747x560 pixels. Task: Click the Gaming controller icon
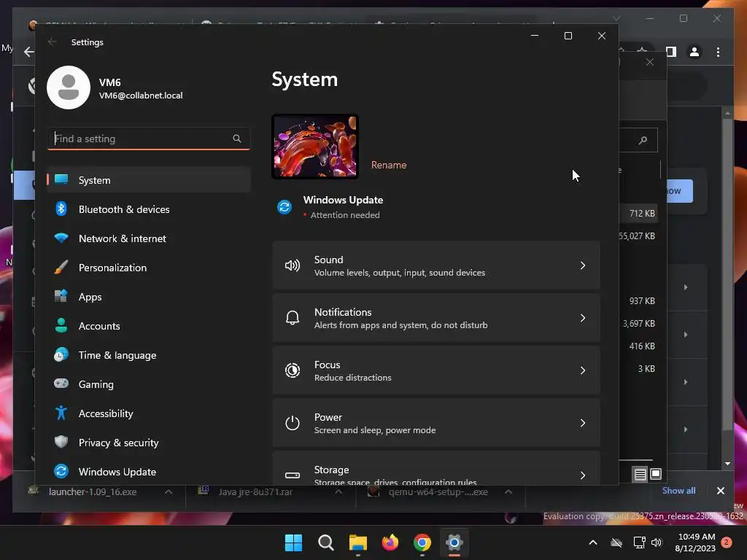(61, 384)
